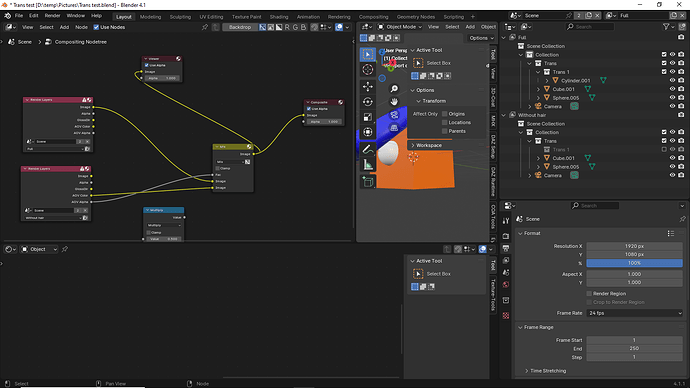Select the Add Cube tool

point(367,182)
